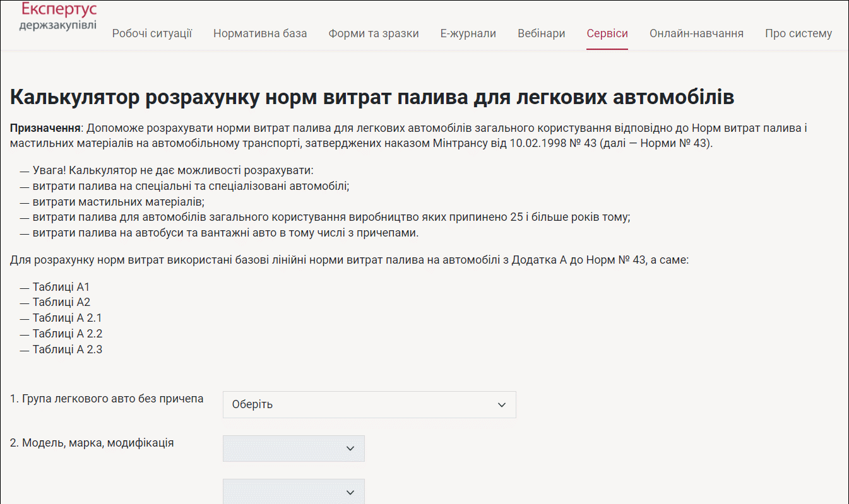Image resolution: width=849 pixels, height=504 pixels.
Task: Open Форми та зразки tab
Action: tap(374, 33)
